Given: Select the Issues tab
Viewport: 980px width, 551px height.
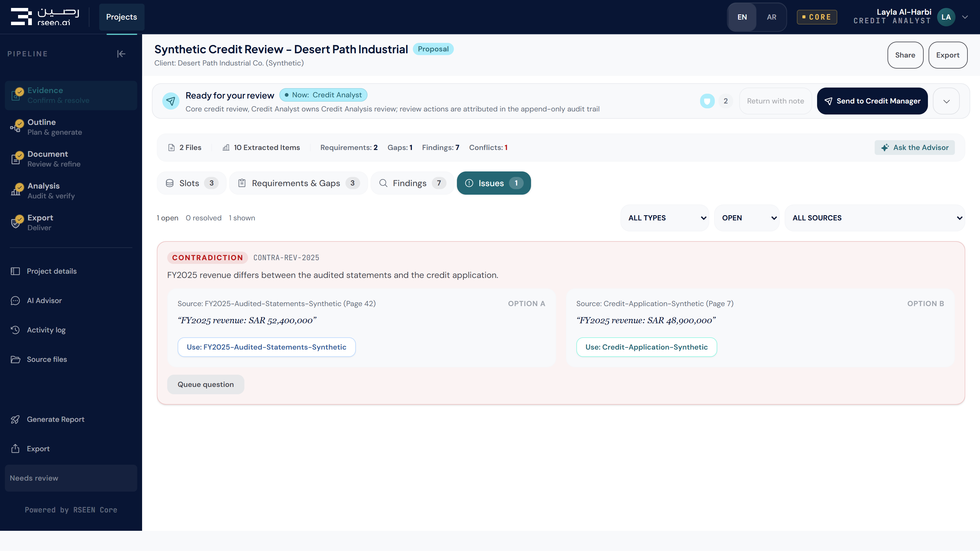Looking at the screenshot, I should point(494,183).
